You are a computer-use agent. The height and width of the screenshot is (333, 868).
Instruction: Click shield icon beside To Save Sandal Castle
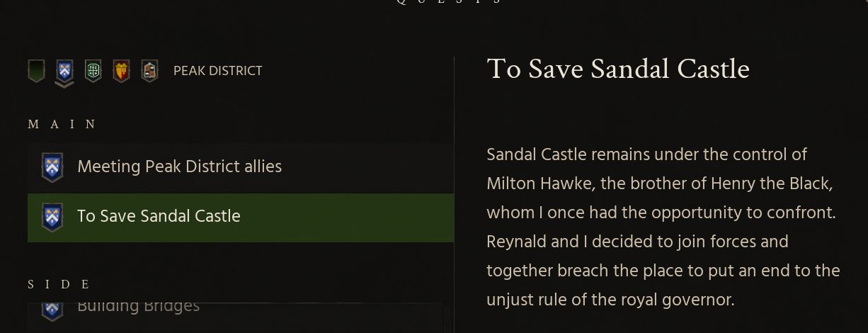[x=52, y=217]
